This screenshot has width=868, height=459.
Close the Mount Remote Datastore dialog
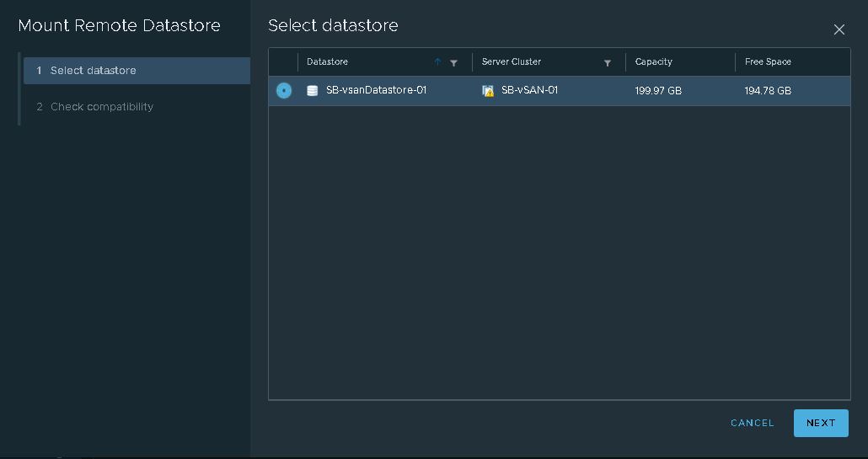coord(839,29)
